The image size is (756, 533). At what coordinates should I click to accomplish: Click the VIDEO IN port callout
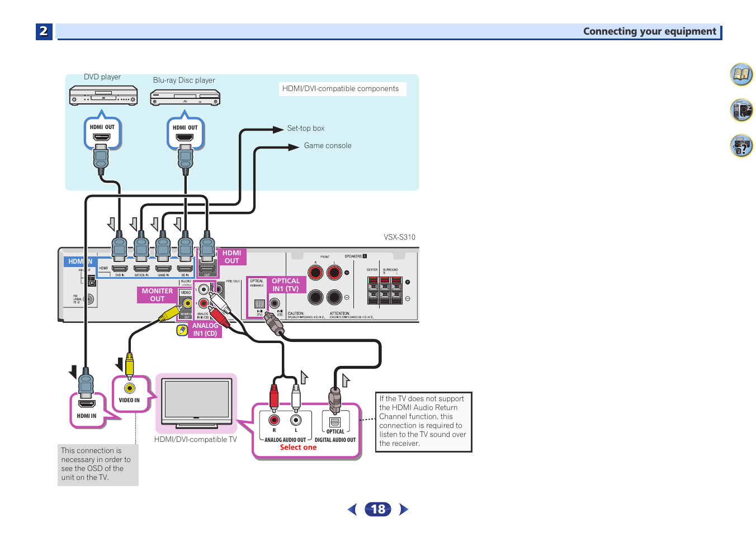point(131,394)
